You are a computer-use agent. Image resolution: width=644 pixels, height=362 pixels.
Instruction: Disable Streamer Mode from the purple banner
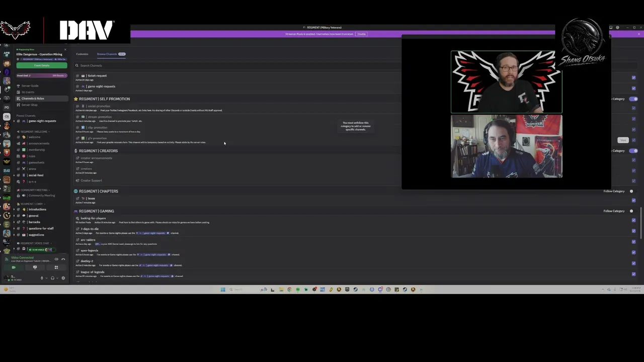(361, 34)
